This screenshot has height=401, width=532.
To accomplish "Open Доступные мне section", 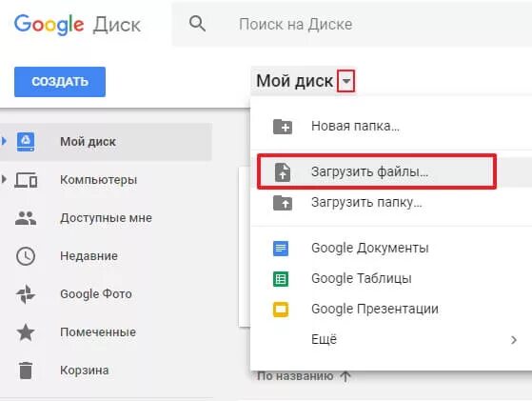I will (x=106, y=218).
